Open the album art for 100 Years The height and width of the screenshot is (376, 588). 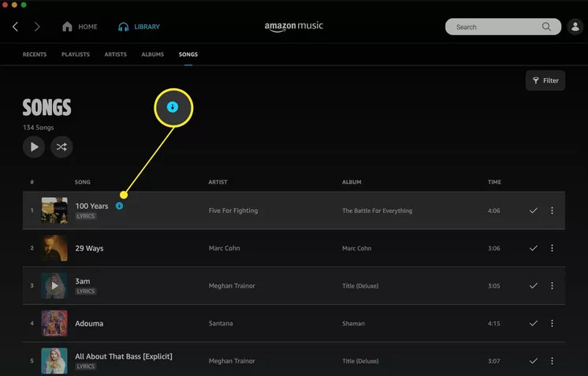pos(54,210)
